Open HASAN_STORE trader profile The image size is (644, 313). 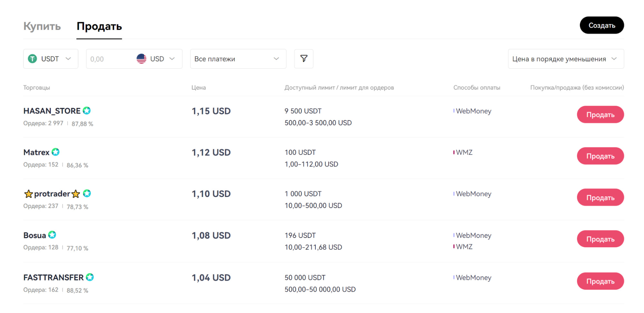(x=52, y=111)
